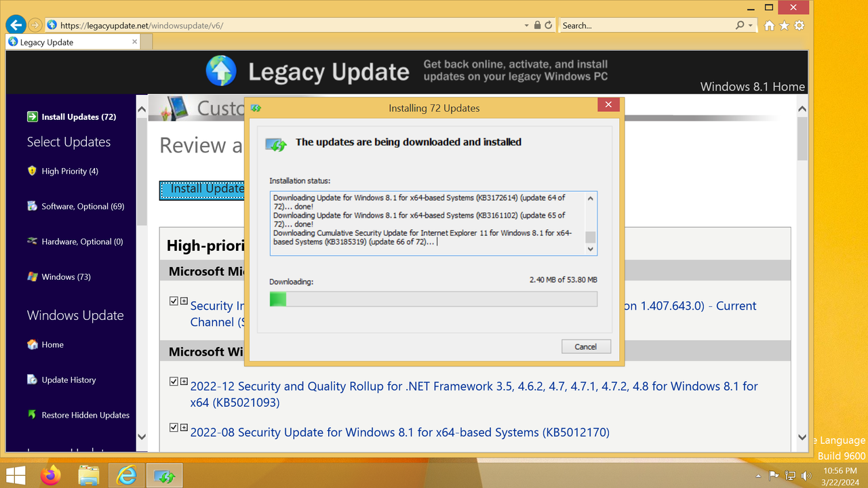Viewport: 868px width, 488px height.
Task: Select Hardware, Optional (0) updates
Action: coord(82,241)
